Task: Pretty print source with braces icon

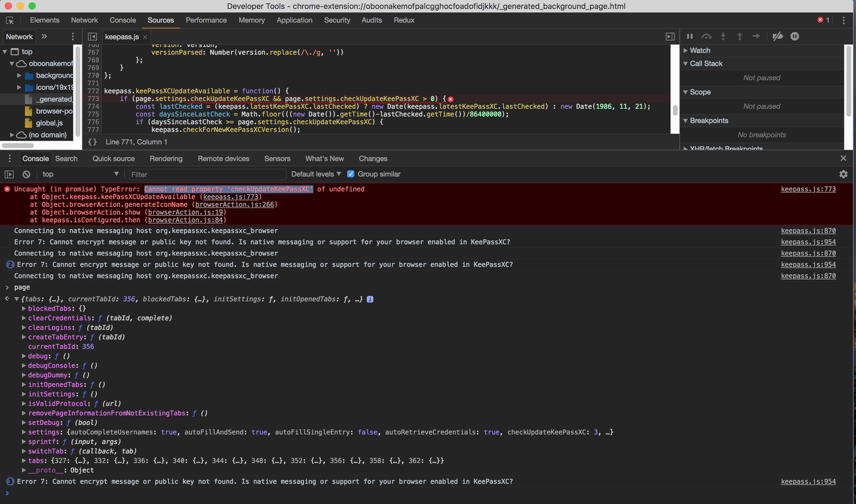Action: tap(92, 142)
